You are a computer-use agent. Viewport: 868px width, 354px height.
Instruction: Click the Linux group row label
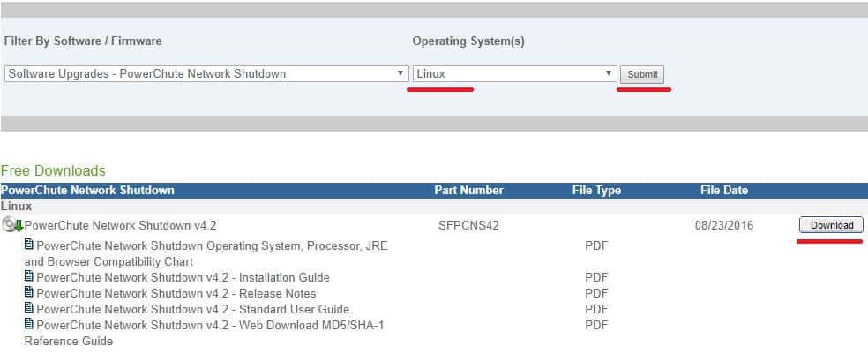[16, 206]
